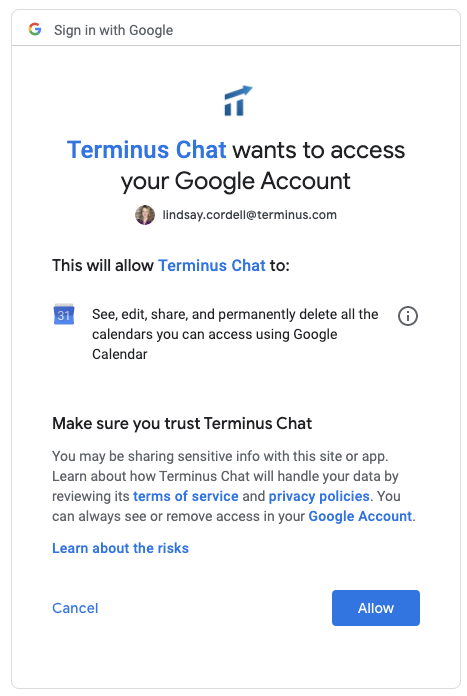Click the 'This will allow' label text
Screen dimensions: 467x696
pyautogui.click(x=103, y=265)
